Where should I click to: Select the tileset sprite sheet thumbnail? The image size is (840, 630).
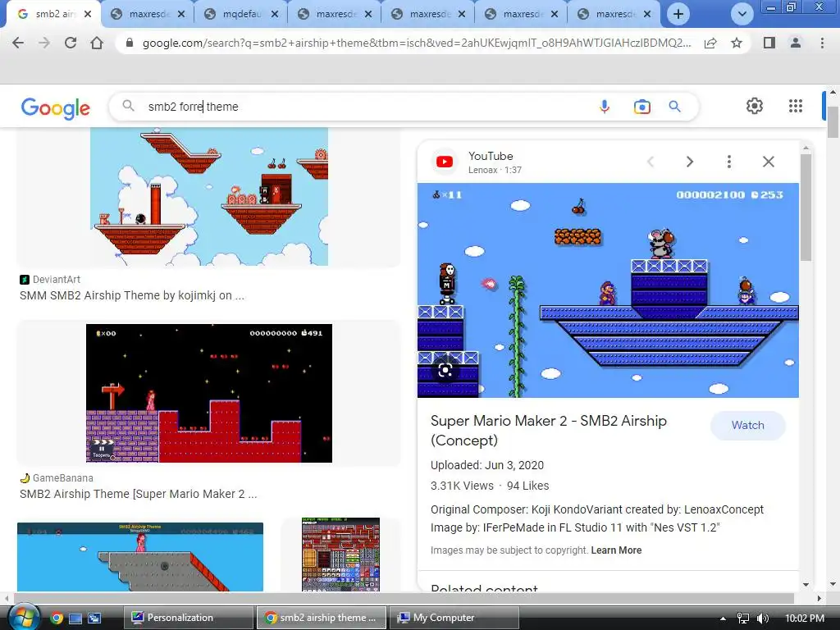click(340, 555)
